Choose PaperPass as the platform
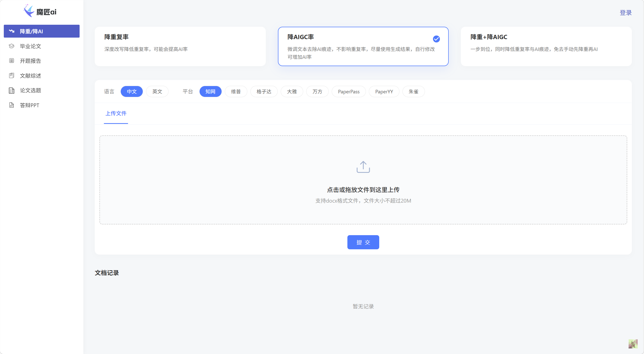Viewport: 644px width, 354px height. click(349, 91)
